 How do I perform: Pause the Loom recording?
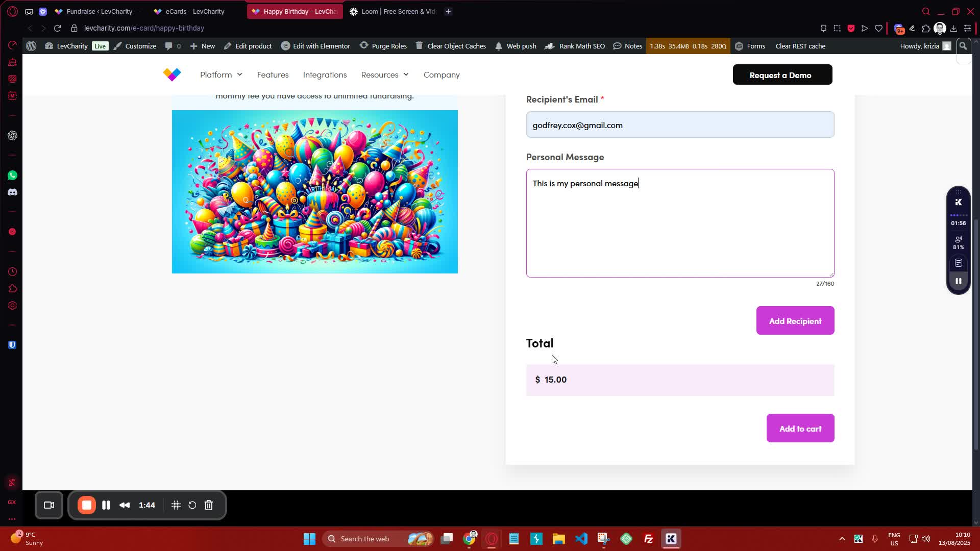point(106,505)
